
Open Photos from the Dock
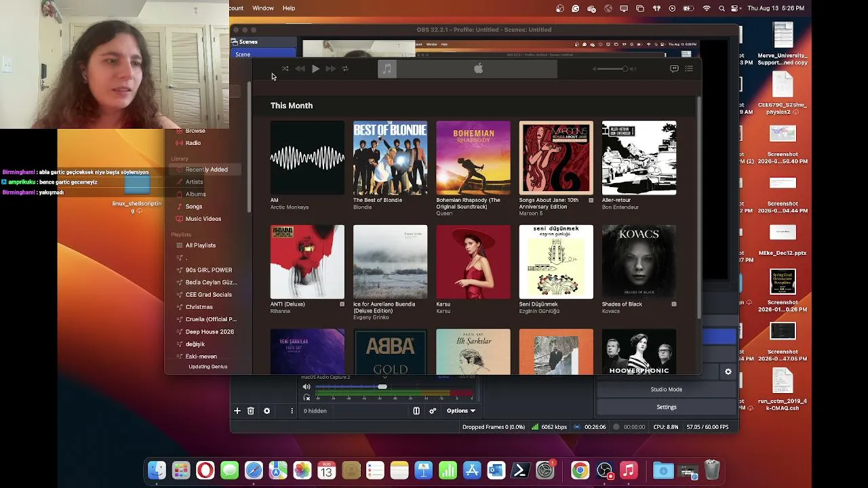click(x=302, y=470)
